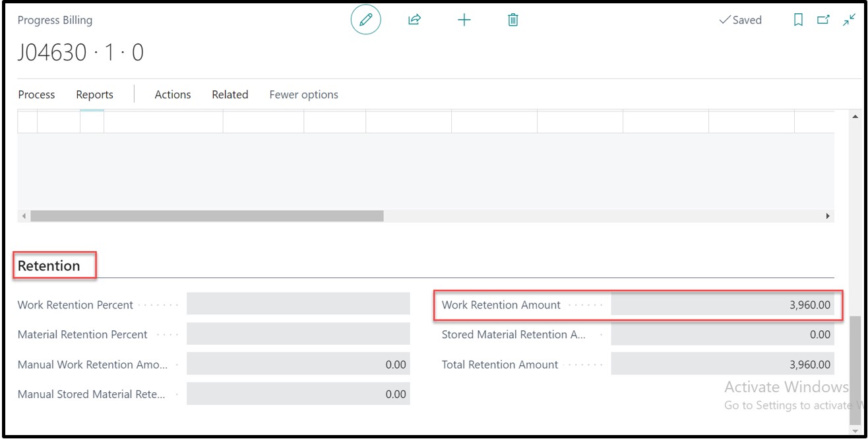
Task: Click the pencil edit icon
Action: click(365, 20)
